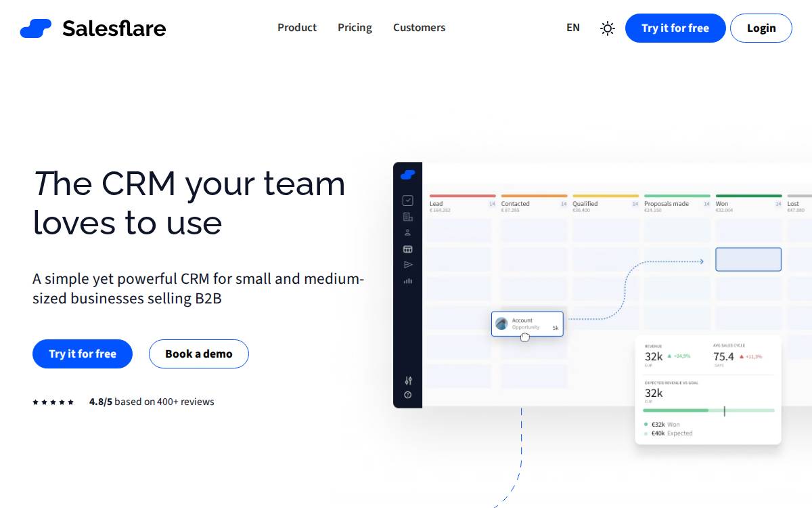Open the Opportunities board icon in the sidebar
Image resolution: width=812 pixels, height=508 pixels.
407,249
